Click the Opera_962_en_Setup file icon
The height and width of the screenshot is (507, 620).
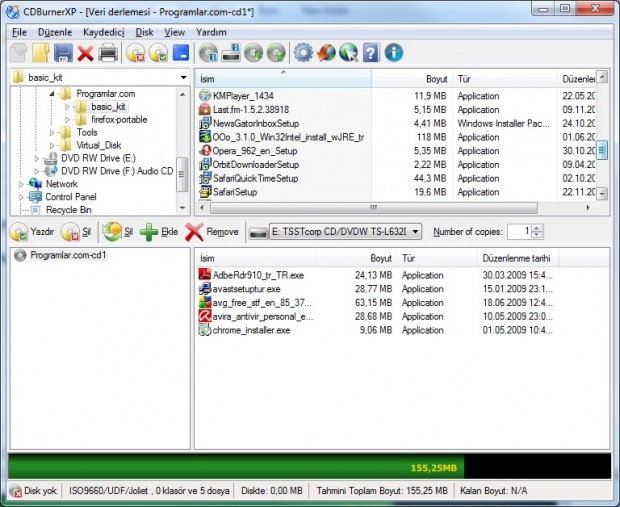[x=205, y=151]
